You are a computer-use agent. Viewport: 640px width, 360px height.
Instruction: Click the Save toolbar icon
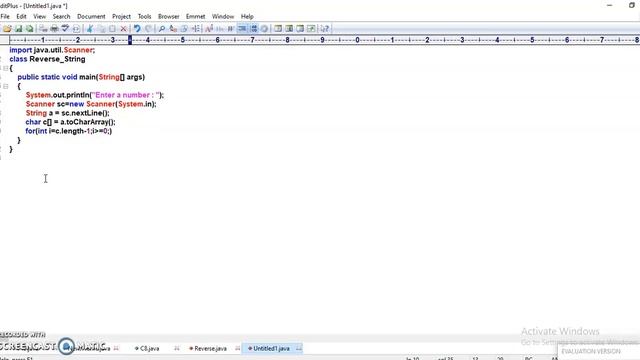tap(18, 29)
